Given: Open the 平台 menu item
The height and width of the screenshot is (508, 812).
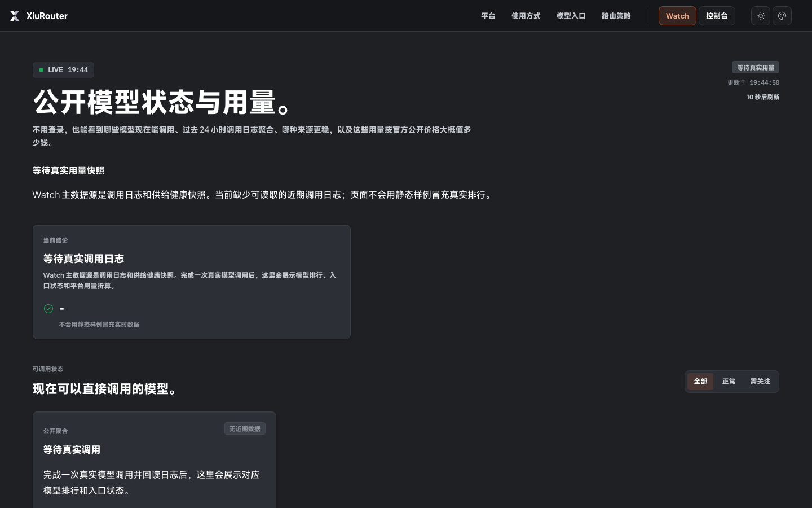Looking at the screenshot, I should [x=488, y=16].
